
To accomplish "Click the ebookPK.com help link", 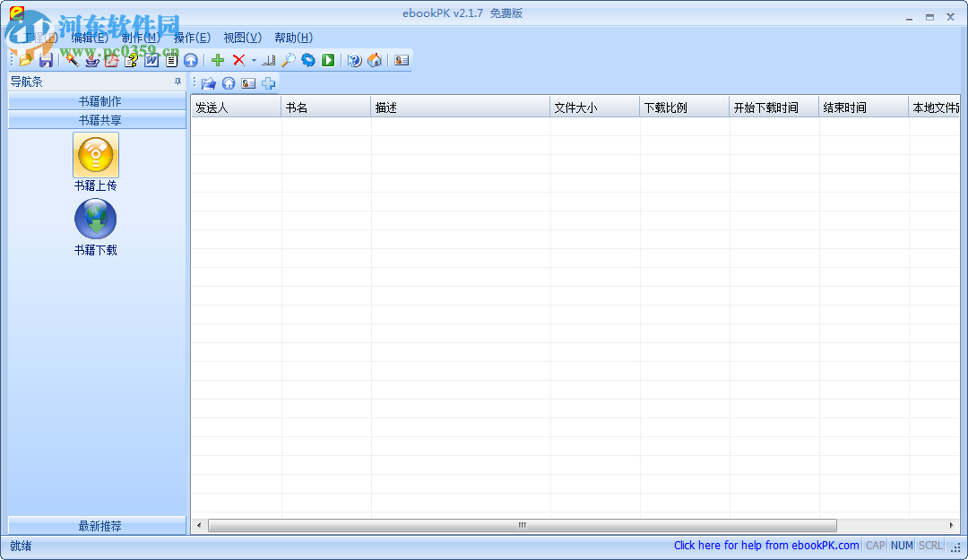I will click(x=765, y=545).
